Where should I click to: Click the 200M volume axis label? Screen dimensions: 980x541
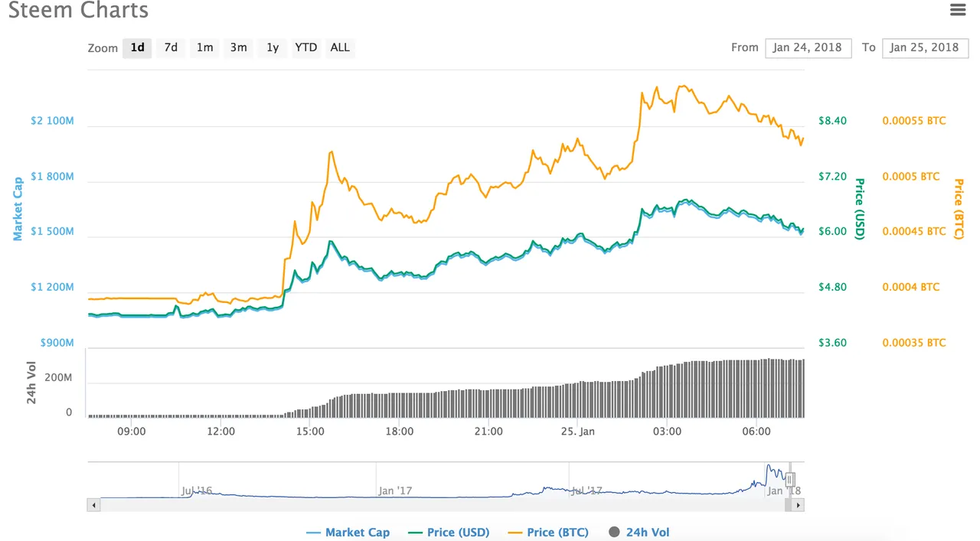click(x=58, y=378)
